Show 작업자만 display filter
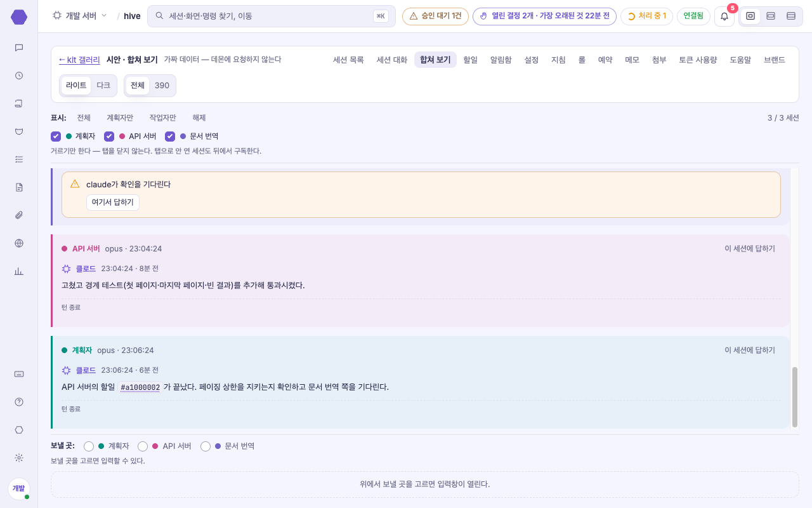 coord(163,118)
